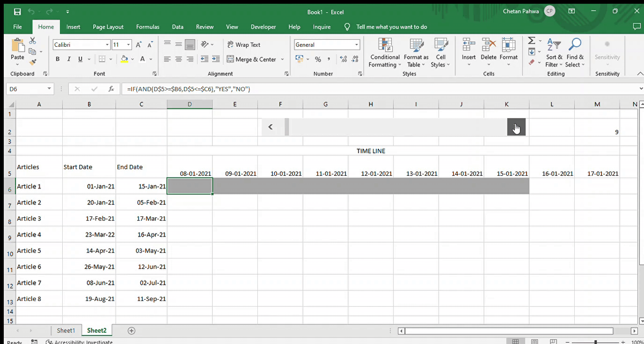Image resolution: width=644 pixels, height=344 pixels.
Task: Click the Tell me what you want to do box
Action: coord(391,27)
